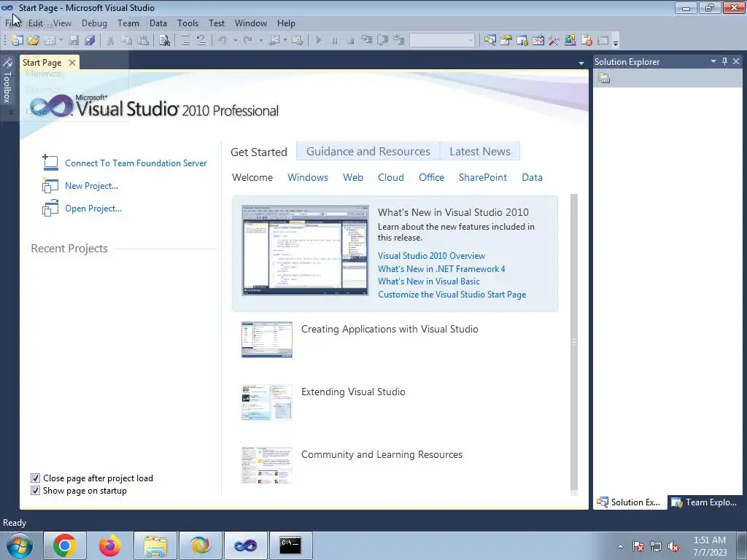
Task: Expand Extending Visual Studio section
Action: (x=354, y=392)
